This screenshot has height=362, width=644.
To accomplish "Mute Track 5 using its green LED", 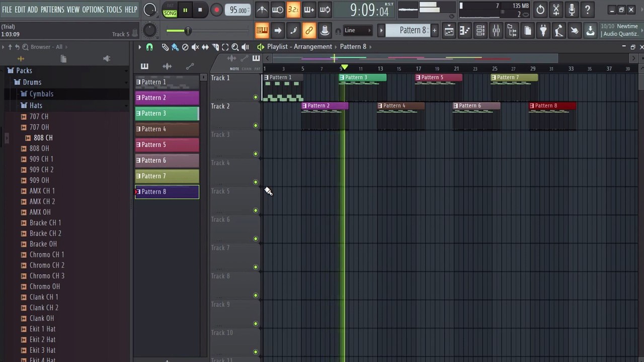I will pos(256,210).
